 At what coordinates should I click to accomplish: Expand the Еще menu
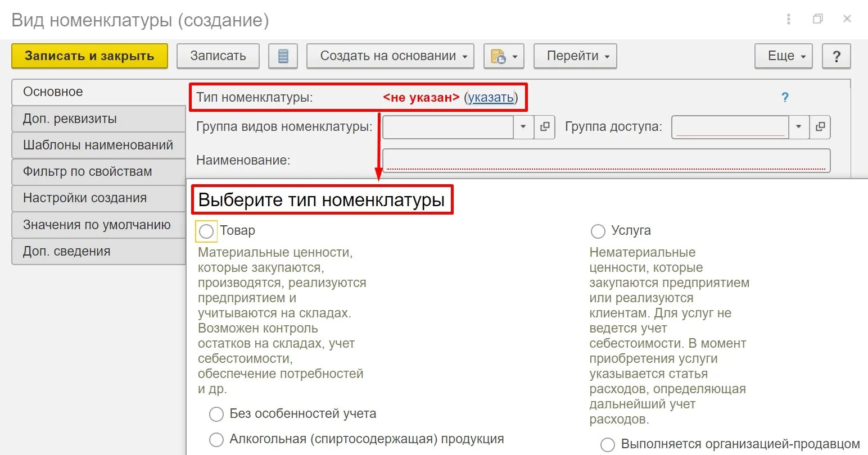tap(784, 56)
